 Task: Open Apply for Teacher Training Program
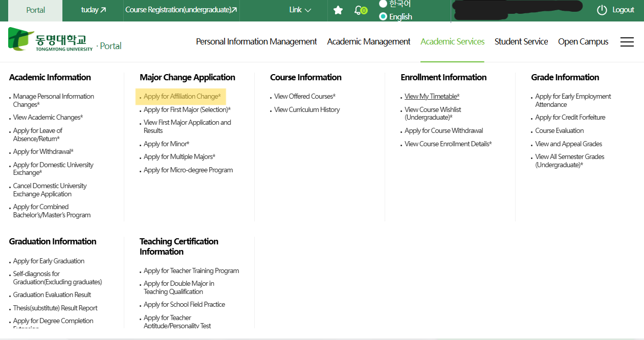point(191,270)
